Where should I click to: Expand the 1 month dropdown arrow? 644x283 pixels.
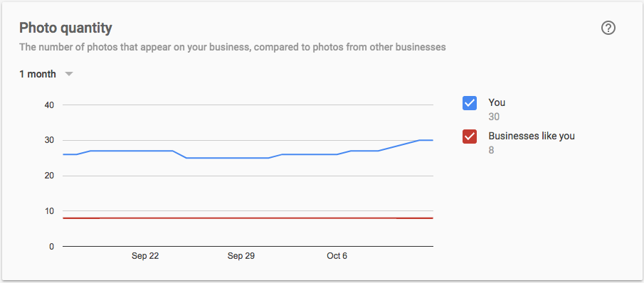[69, 74]
